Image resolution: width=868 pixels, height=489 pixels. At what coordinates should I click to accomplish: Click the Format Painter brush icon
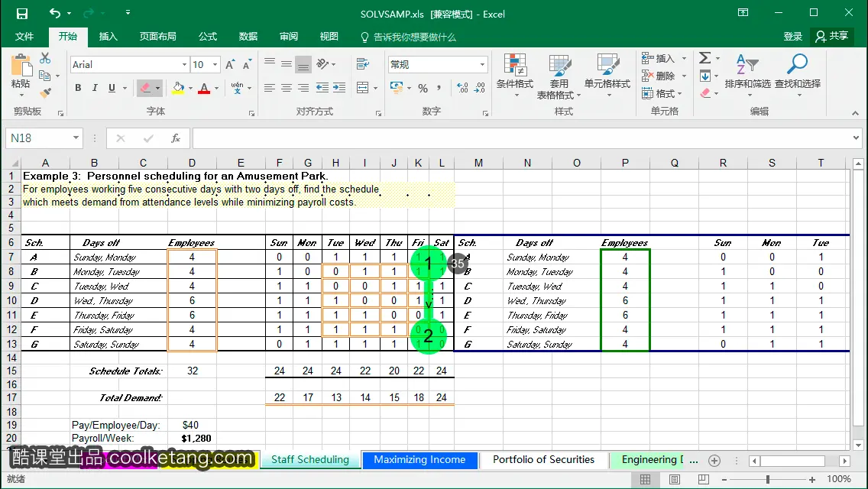tap(45, 92)
